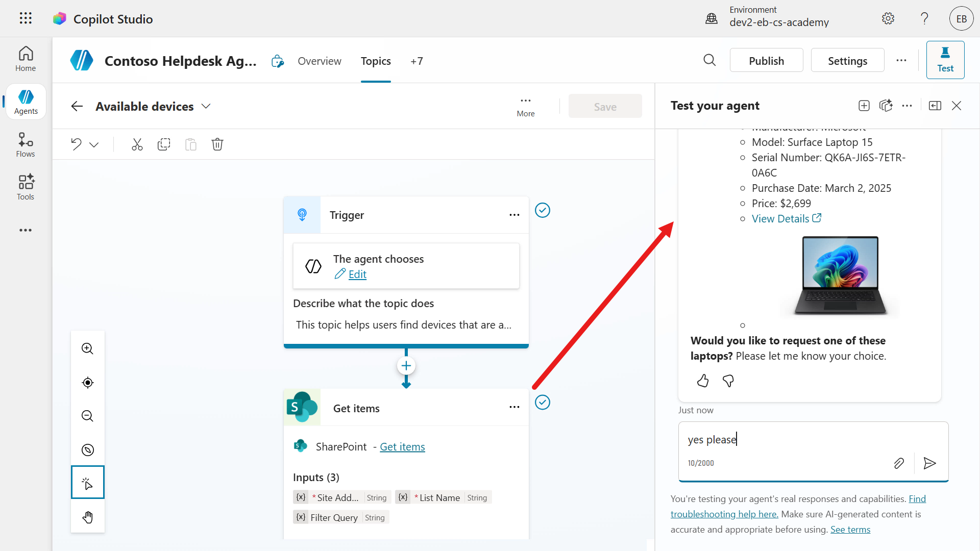This screenshot has width=980, height=551.
Task: Click the test chat message input field
Action: point(812,439)
